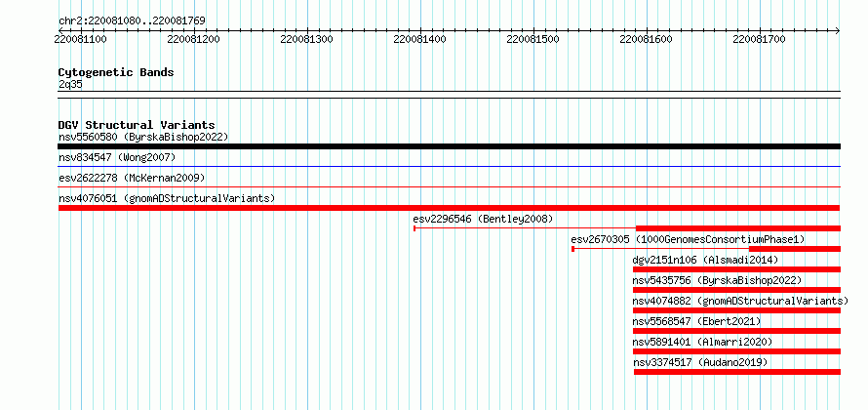Select the red nsv5891401 variant bar
This screenshot has width=868, height=410.
tap(736, 351)
